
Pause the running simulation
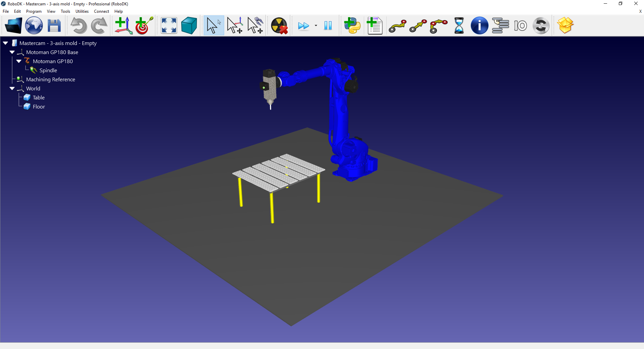(x=328, y=25)
